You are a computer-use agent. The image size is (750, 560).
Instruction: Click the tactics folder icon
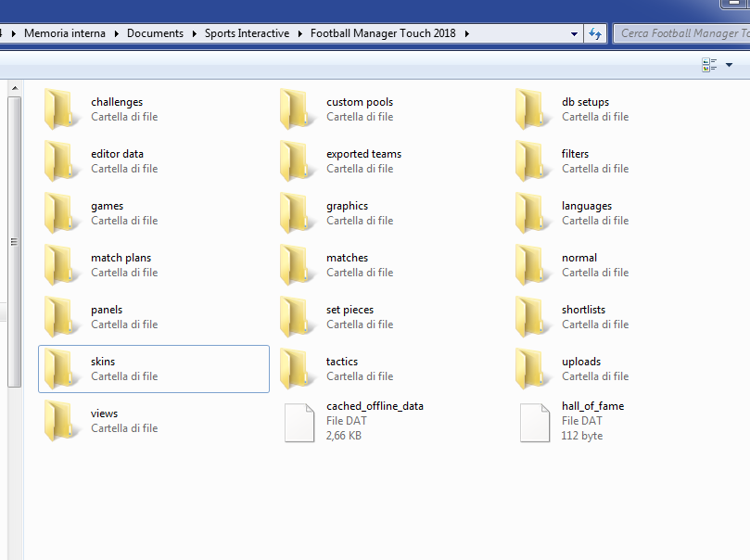coord(297,369)
